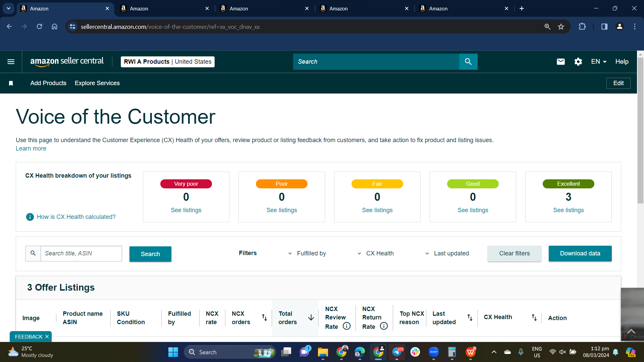Click the bookmark icon beside Add Products

click(x=11, y=83)
